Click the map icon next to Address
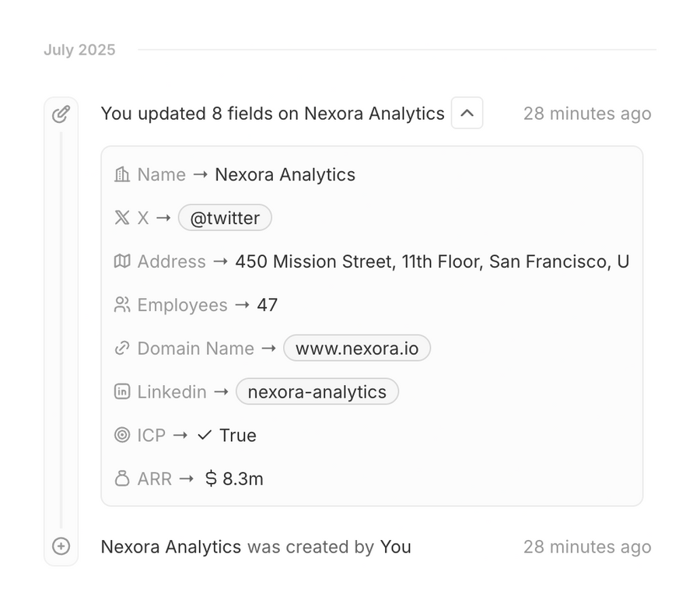Image resolution: width=700 pixels, height=610 pixels. pyautogui.click(x=122, y=261)
